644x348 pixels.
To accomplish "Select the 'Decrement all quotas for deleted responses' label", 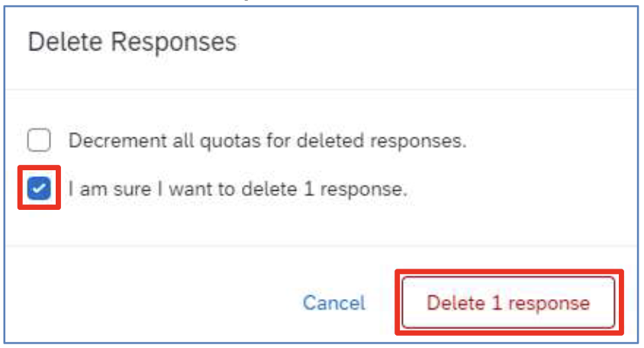I will pos(267,140).
